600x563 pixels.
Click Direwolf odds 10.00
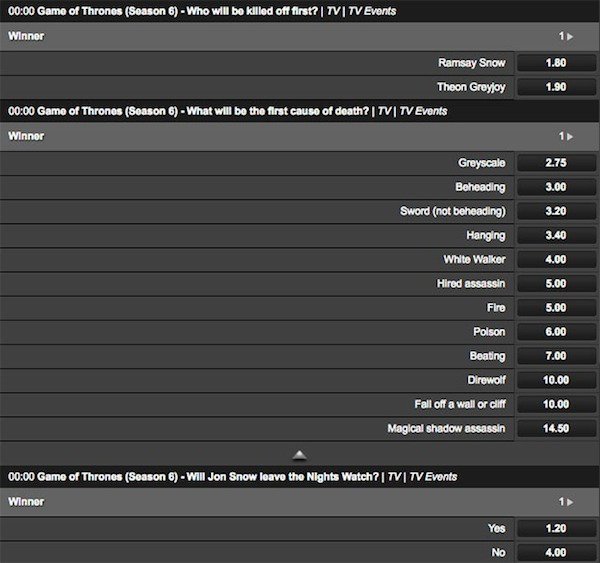[556, 380]
